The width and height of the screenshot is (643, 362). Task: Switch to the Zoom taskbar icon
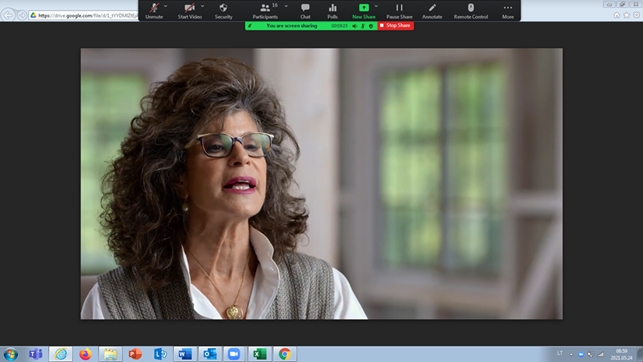(235, 354)
